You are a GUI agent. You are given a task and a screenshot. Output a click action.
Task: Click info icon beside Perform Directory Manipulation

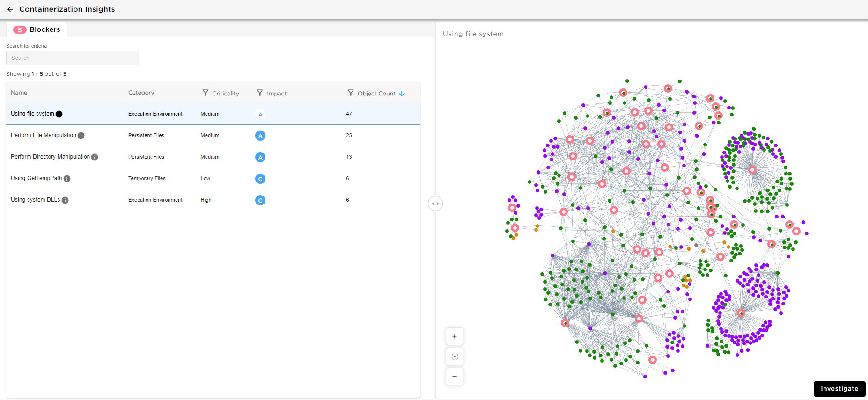95,157
